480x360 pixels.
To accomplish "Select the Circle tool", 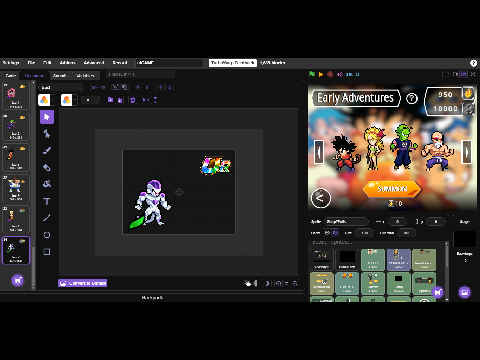I will [x=47, y=235].
